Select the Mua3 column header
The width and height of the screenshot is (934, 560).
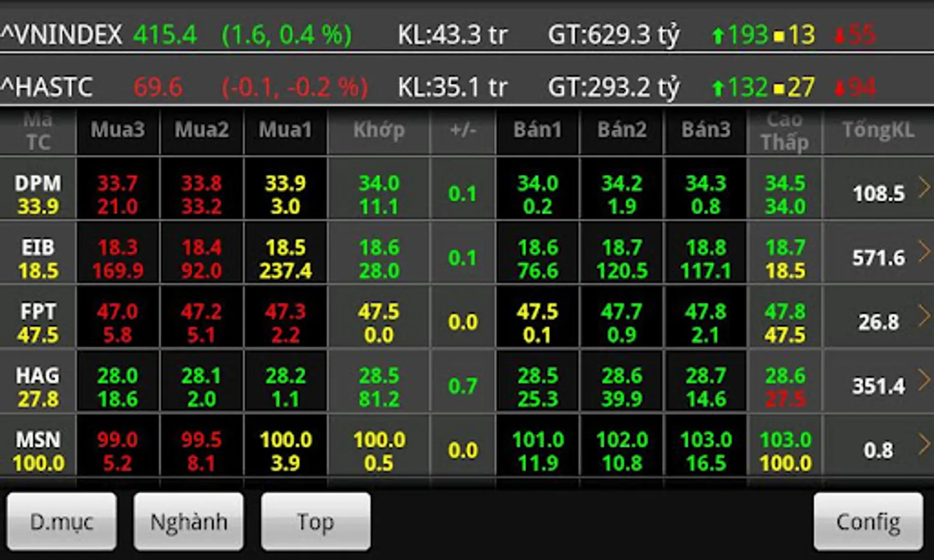tap(118, 131)
